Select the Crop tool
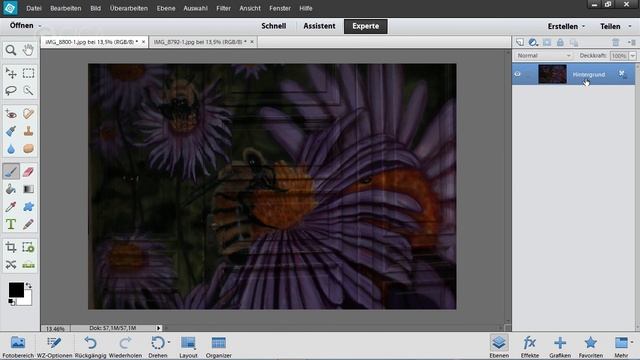 click(11, 247)
